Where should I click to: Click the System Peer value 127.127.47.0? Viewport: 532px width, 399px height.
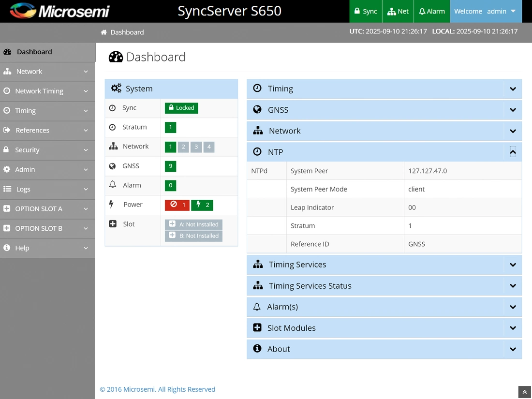point(428,171)
